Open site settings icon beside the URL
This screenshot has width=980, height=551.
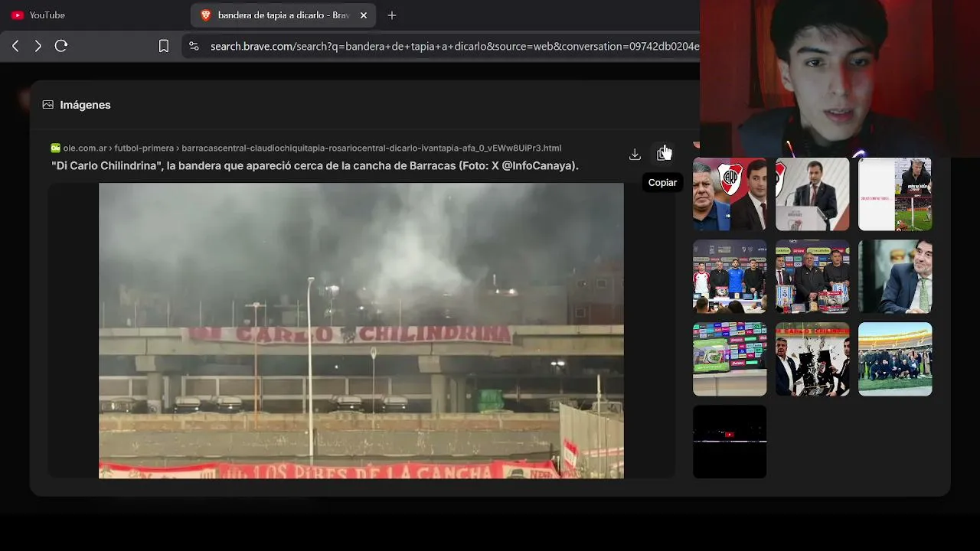[x=194, y=46]
